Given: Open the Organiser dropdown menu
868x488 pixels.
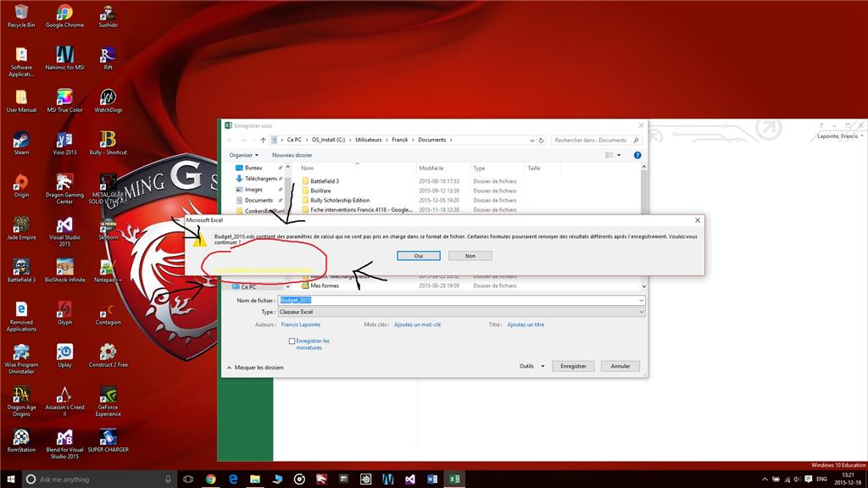Looking at the screenshot, I should [x=243, y=155].
